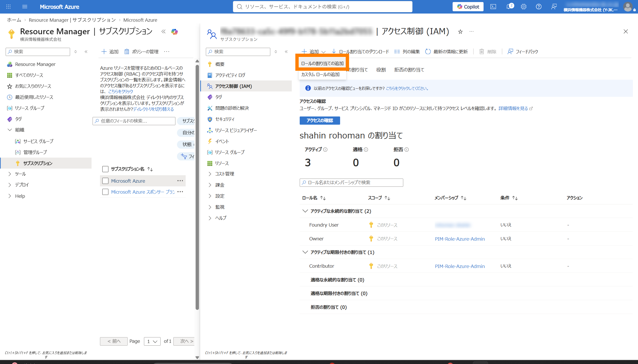The image size is (638, 364).
Task: Open more options beside the IAM title
Action: pos(472,31)
